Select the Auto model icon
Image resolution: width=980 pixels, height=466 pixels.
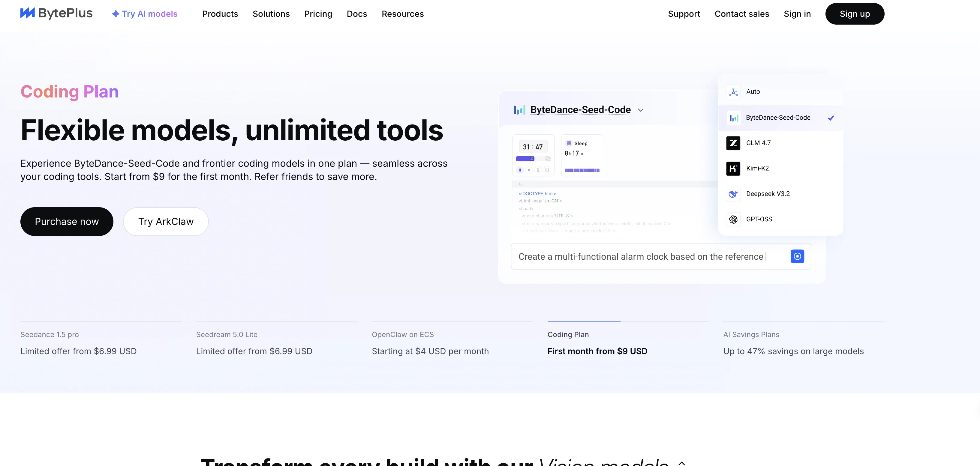click(x=733, y=92)
